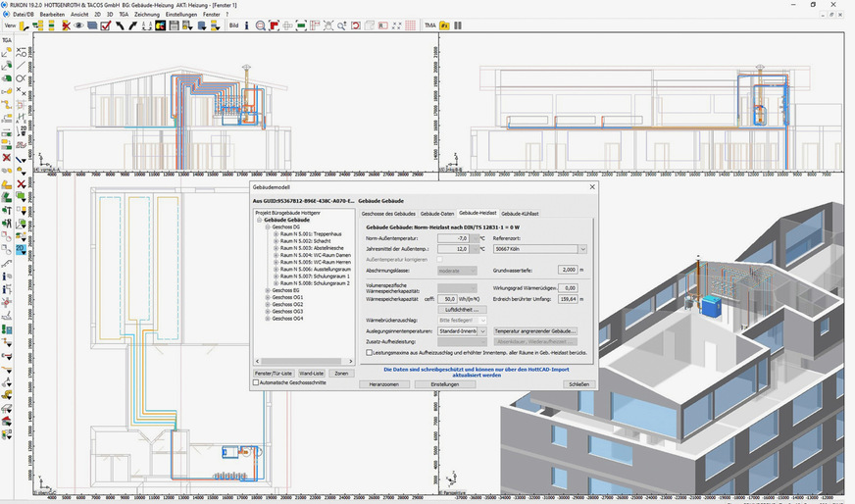Click the up-right redo arrow toolbar icon

pos(132,25)
